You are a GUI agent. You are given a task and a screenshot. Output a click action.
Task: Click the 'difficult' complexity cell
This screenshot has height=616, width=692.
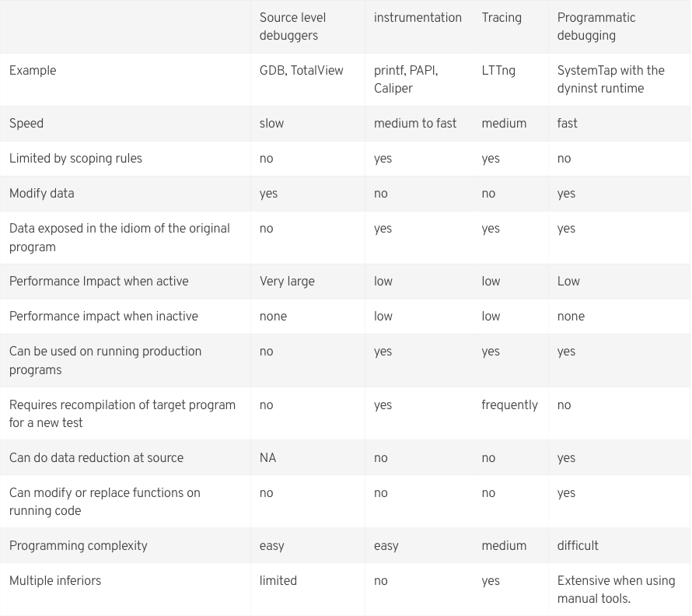coord(578,546)
